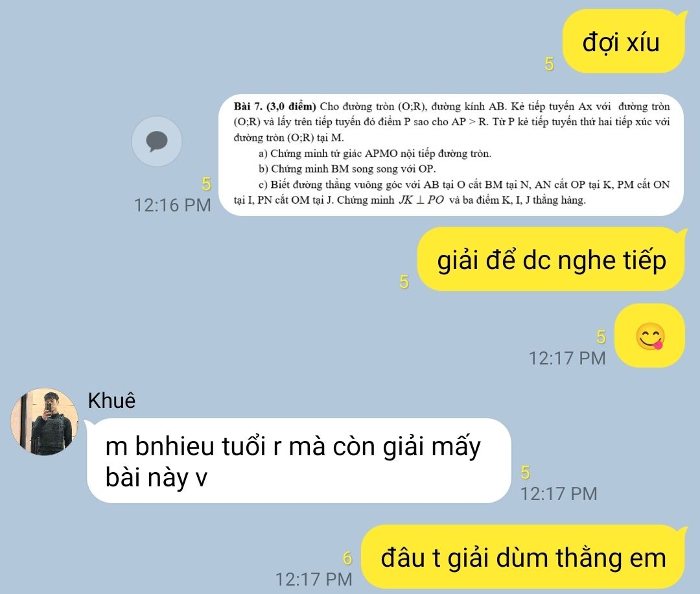Viewport: 700px width, 594px height.
Task: Tap unread count 5 beside the emoji
Action: pyautogui.click(x=601, y=337)
